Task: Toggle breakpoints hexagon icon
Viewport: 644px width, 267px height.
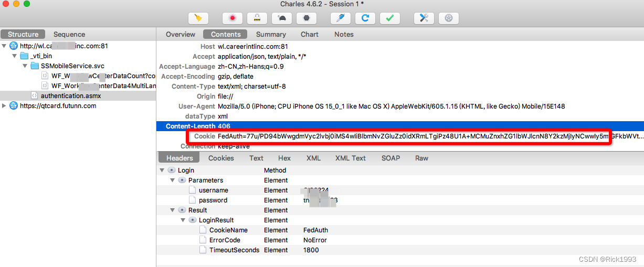Action: tap(307, 18)
